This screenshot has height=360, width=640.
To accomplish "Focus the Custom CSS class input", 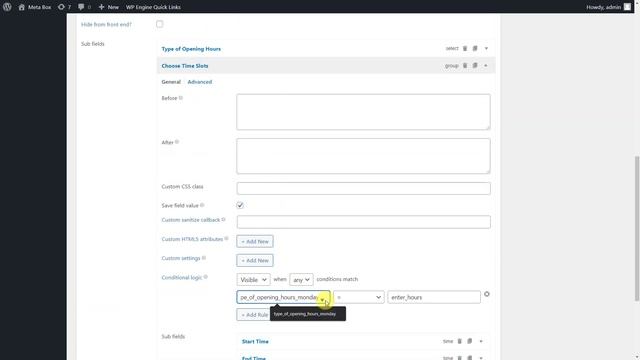I will point(363,188).
